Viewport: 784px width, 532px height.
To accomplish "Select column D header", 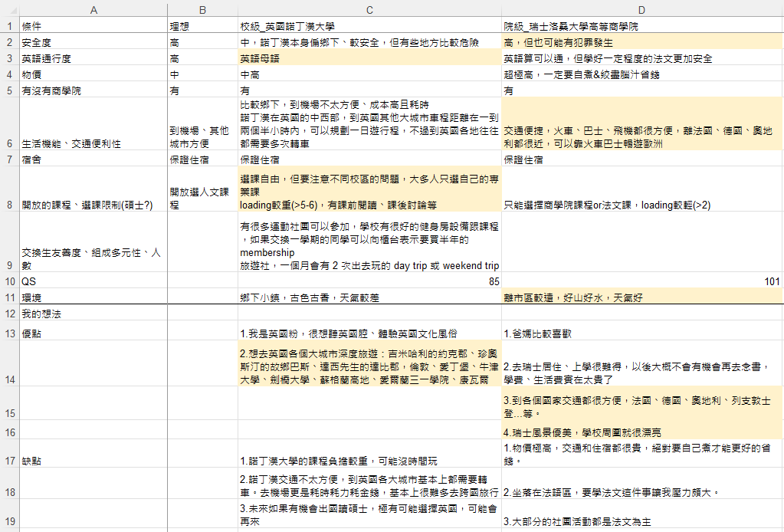I will pos(642,10).
